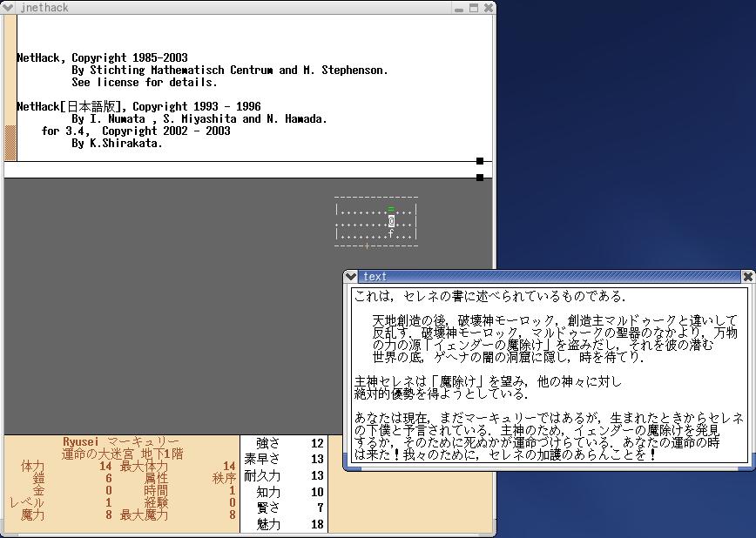Click '運命の大迷宮 地下1階' dungeon level text
This screenshot has width=756, height=538.
[122, 454]
